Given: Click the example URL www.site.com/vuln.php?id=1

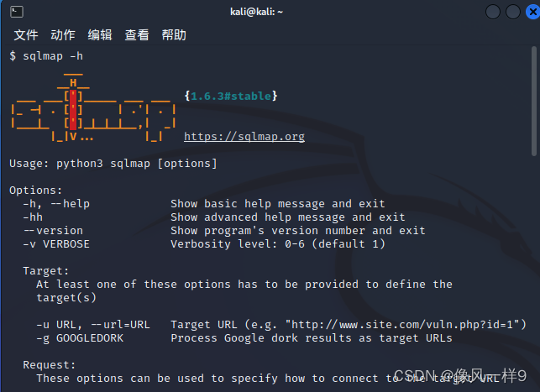Looking at the screenshot, I should (x=402, y=324).
